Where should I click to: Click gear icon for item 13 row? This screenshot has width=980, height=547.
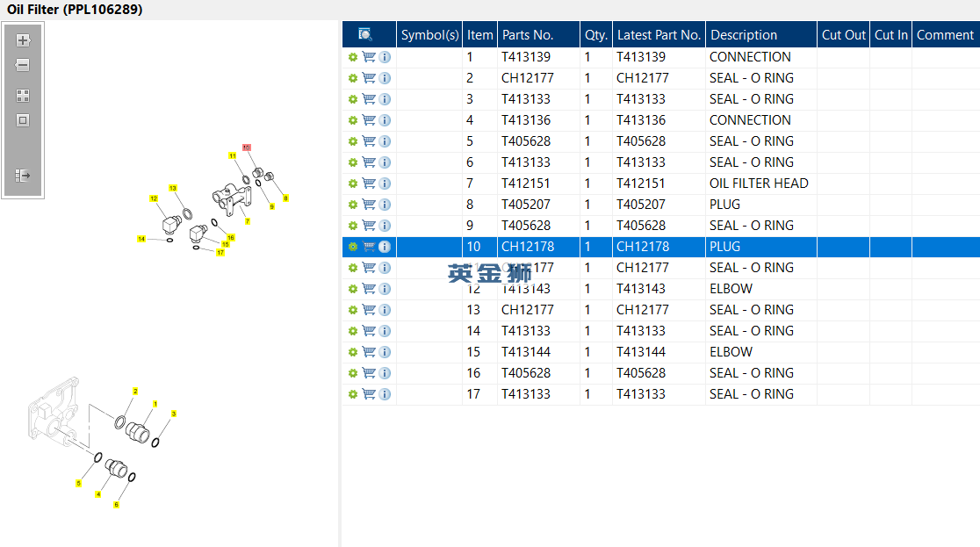tap(352, 310)
